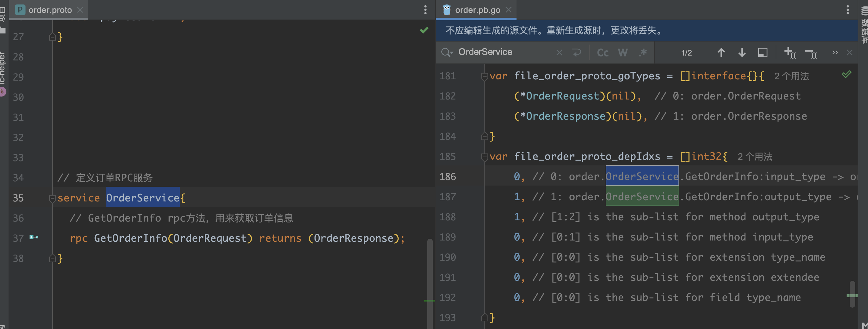Image resolution: width=868 pixels, height=329 pixels.
Task: Open left editor tab options menu
Action: point(425,10)
